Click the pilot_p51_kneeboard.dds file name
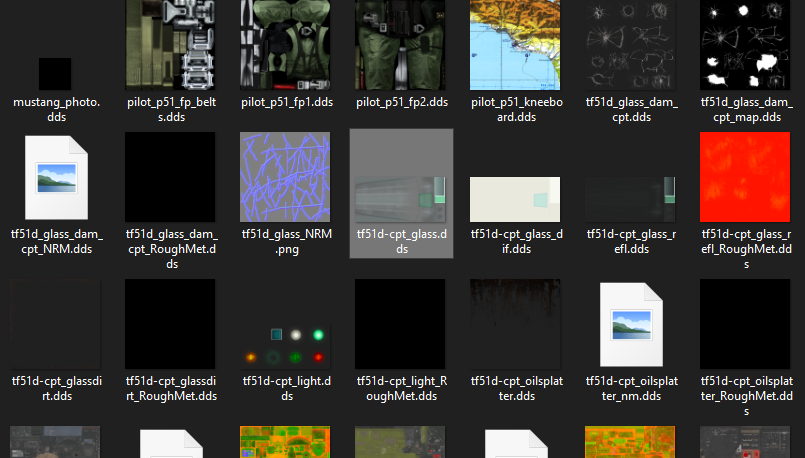Image resolution: width=805 pixels, height=458 pixels. click(x=517, y=109)
